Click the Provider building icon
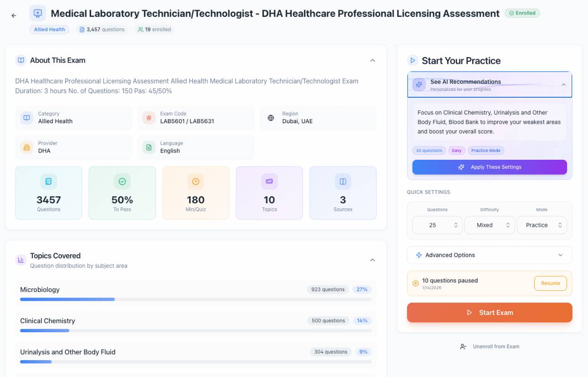Screen dimensions: 588x377 tap(26, 147)
